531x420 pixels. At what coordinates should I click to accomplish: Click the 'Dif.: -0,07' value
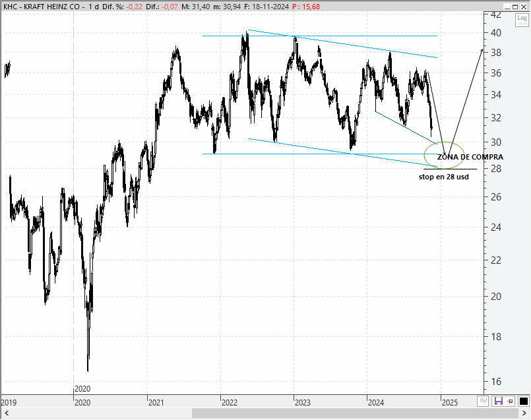(162, 7)
